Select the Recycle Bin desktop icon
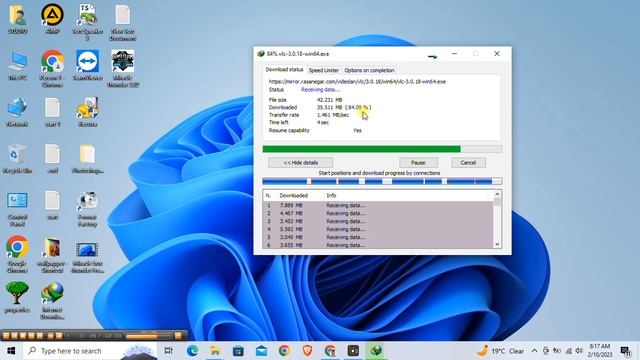 [x=17, y=159]
